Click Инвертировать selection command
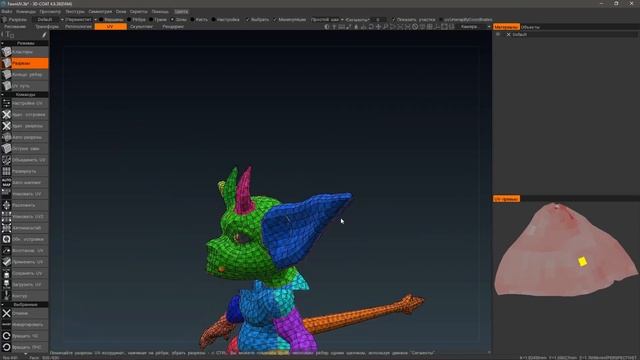The image size is (640, 360). click(x=24, y=325)
